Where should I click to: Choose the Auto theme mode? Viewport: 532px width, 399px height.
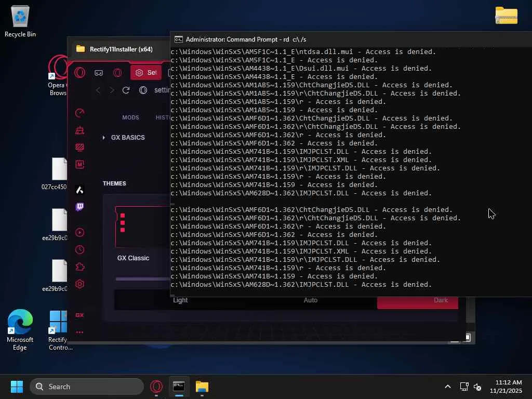311,300
